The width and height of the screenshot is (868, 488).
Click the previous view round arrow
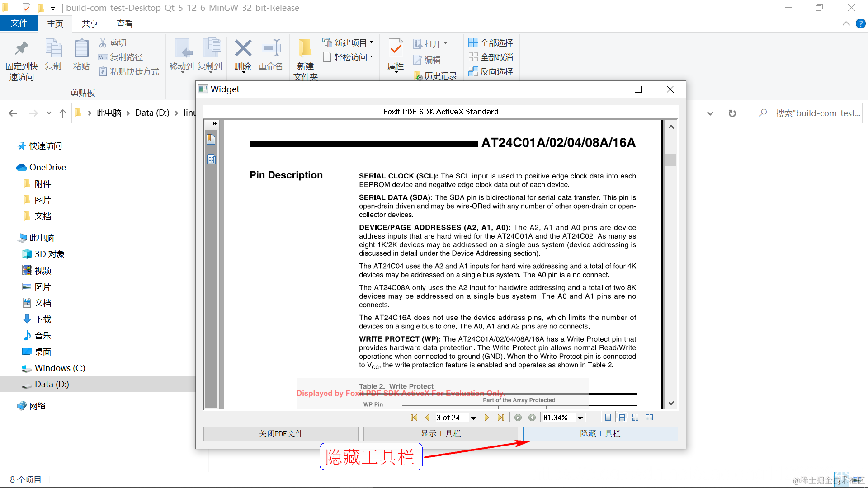(x=518, y=418)
